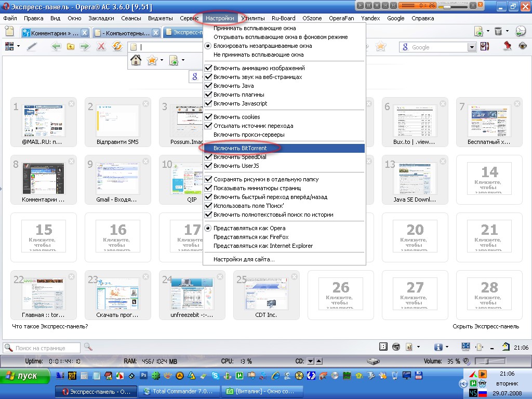Click the orange bookmarks star under the address bar
The image size is (532, 399).
tap(152, 60)
